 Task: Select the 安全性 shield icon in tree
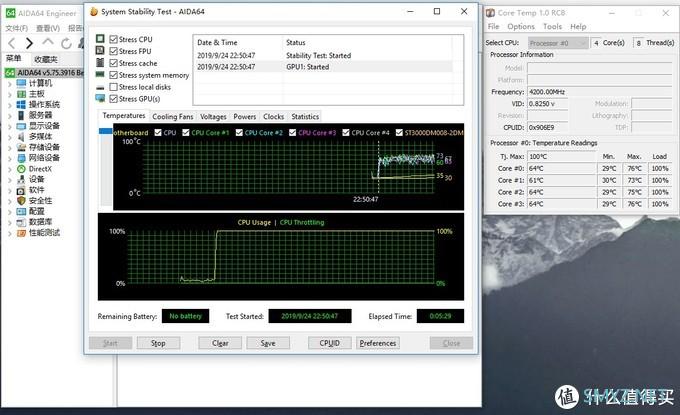[21, 200]
